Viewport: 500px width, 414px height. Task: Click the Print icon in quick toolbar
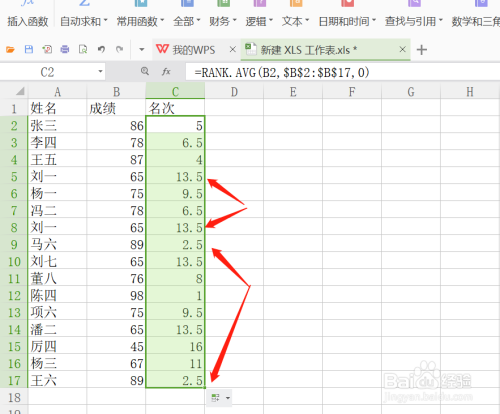tap(65, 50)
